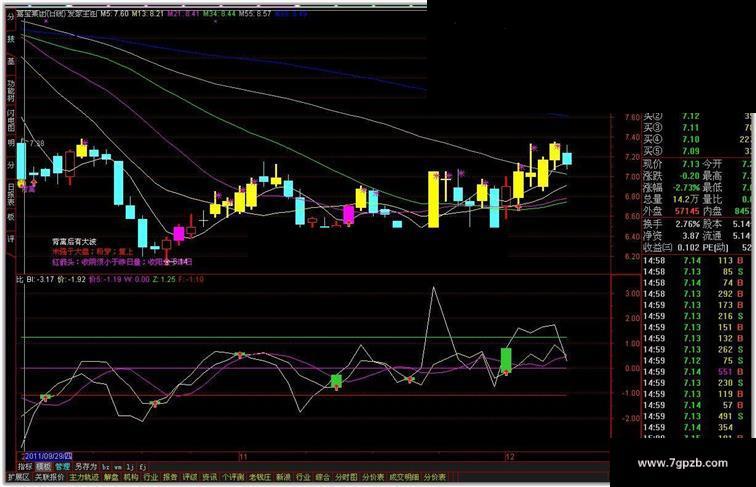756x487 pixels.
Task: Click the 指标 indicator button
Action: pos(25,467)
